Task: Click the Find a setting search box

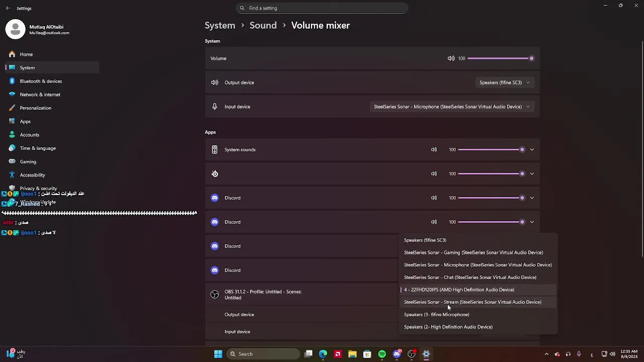Action: click(x=322, y=8)
